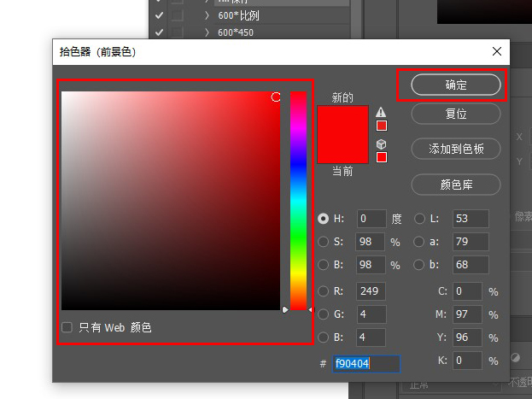Click the 当前 current color swatch
532x399 pixels.
(x=342, y=150)
